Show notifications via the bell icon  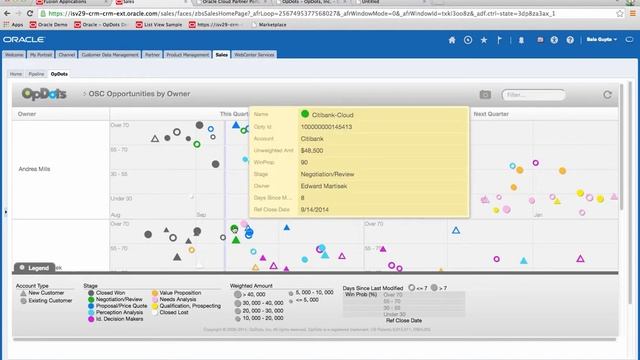tap(521, 40)
